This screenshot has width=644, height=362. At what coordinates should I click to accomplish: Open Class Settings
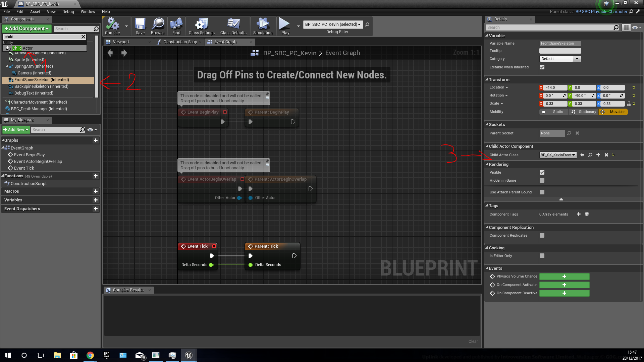(x=202, y=26)
